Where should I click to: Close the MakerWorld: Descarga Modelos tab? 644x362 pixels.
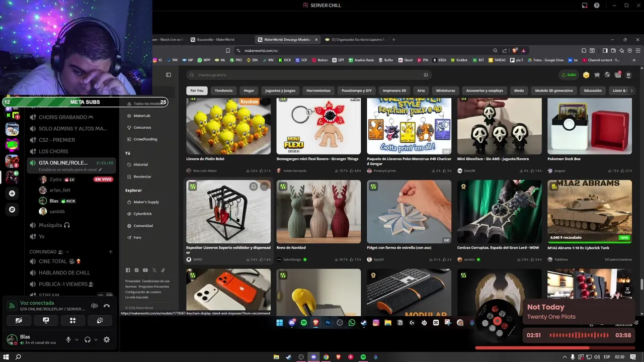[316, 40]
